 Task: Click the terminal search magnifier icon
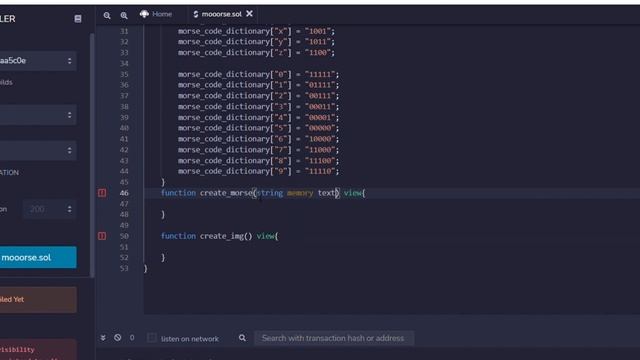242,338
